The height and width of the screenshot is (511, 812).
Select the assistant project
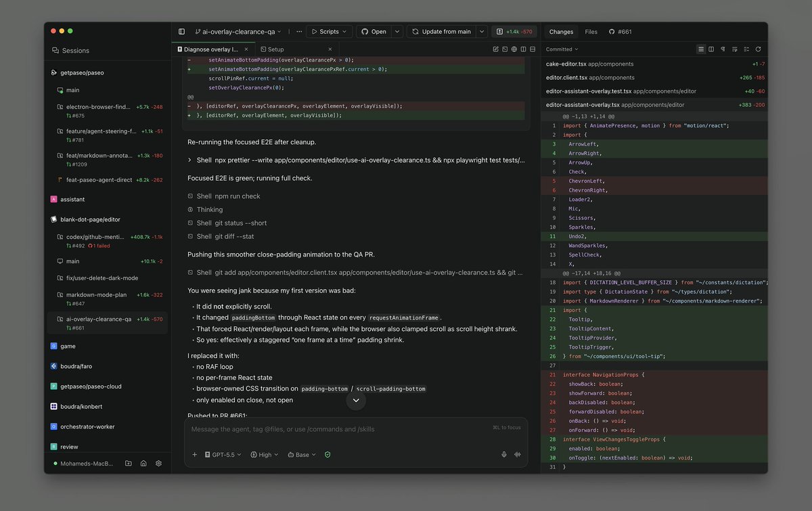tap(107, 200)
